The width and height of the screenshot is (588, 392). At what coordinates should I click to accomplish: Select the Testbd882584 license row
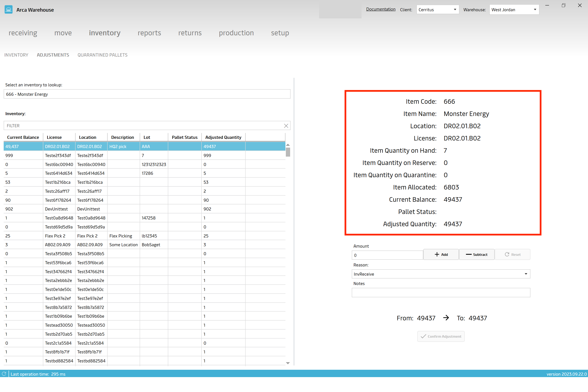coord(145,361)
